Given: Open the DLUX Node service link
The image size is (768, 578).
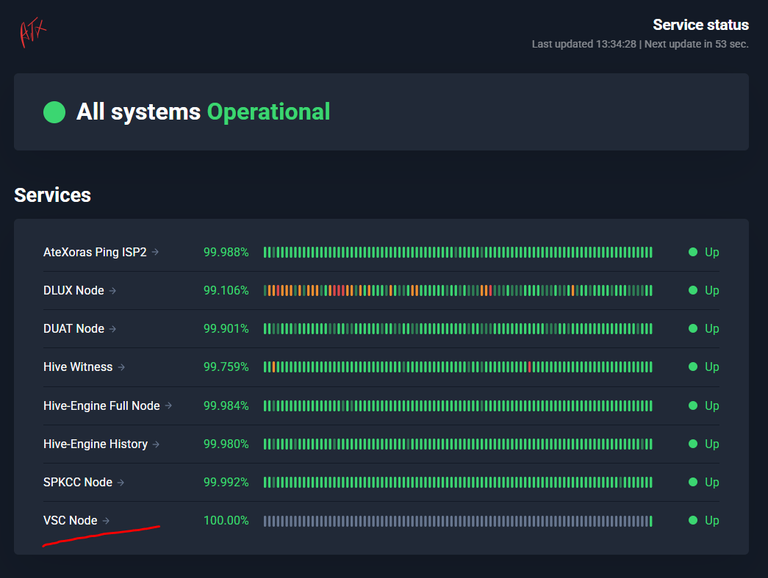Looking at the screenshot, I should 79,290.
